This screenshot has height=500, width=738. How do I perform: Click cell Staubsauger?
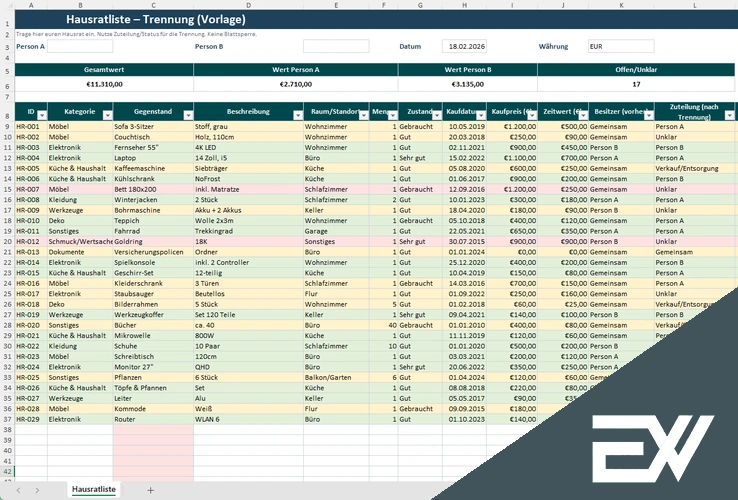pos(153,294)
